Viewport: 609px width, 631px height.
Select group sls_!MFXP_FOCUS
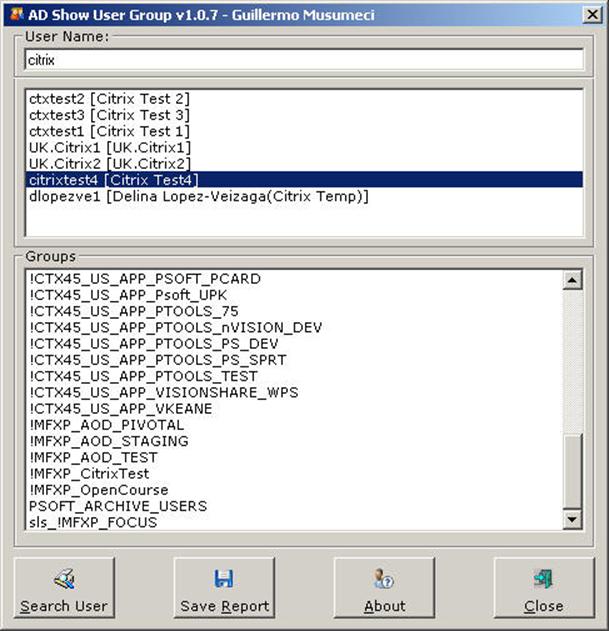(294, 522)
